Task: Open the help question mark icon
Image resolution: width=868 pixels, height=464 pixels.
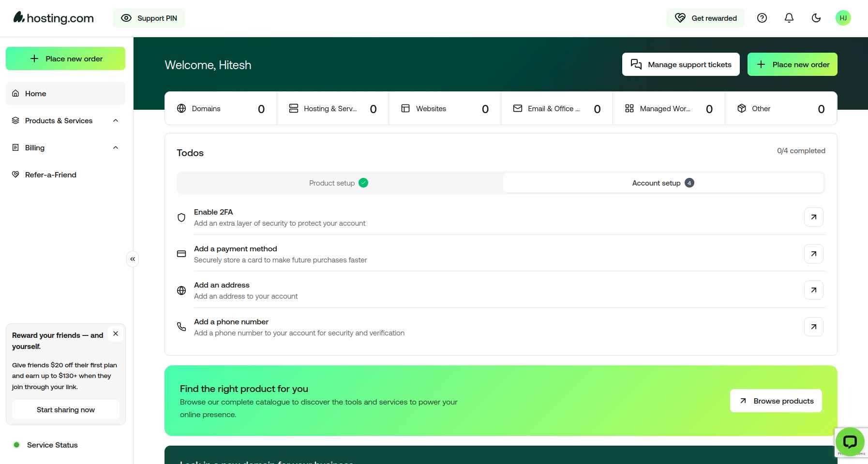Action: [x=762, y=18]
